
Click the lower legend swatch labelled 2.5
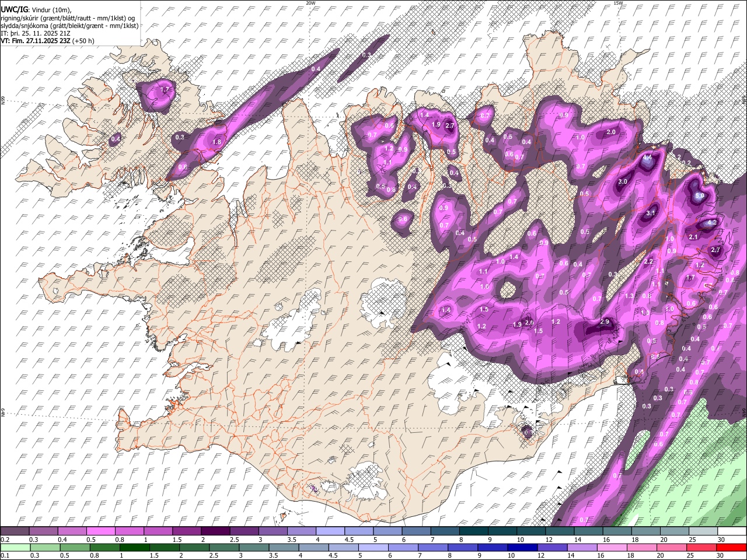(x=224, y=547)
